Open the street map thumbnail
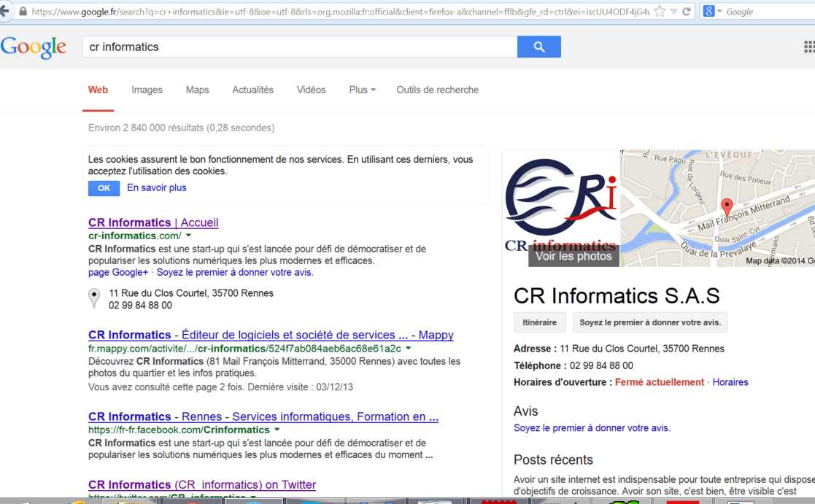 717,209
